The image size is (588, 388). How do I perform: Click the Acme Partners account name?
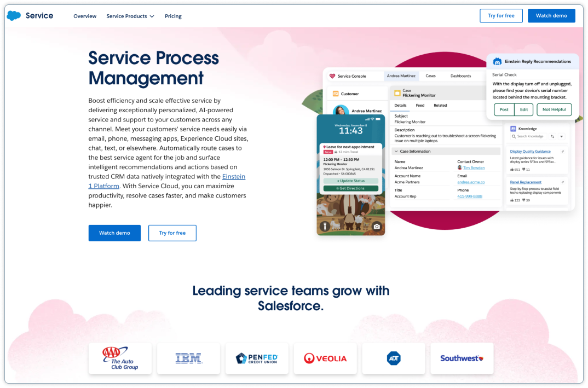click(x=407, y=182)
